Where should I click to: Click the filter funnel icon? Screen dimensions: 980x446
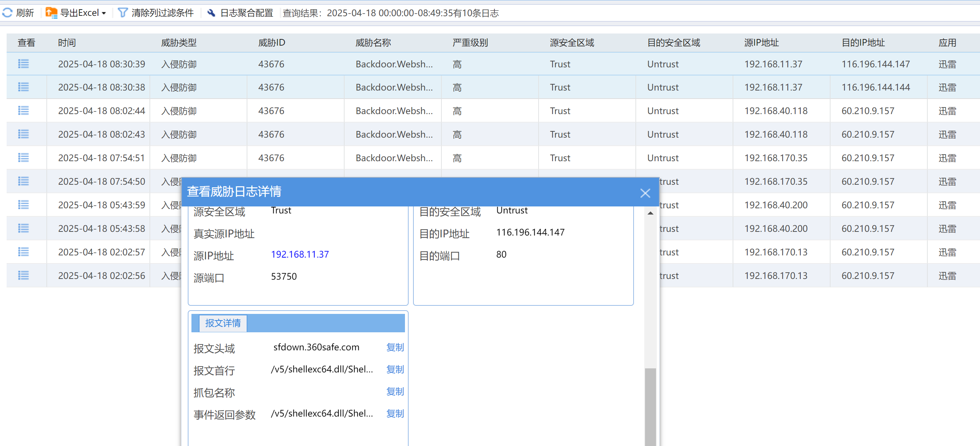click(x=123, y=13)
